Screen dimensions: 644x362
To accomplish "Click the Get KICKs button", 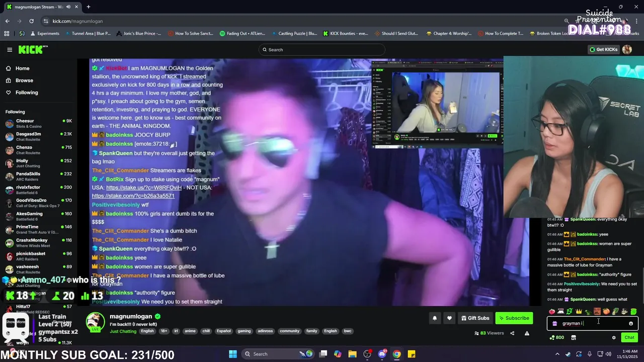I will [603, 50].
